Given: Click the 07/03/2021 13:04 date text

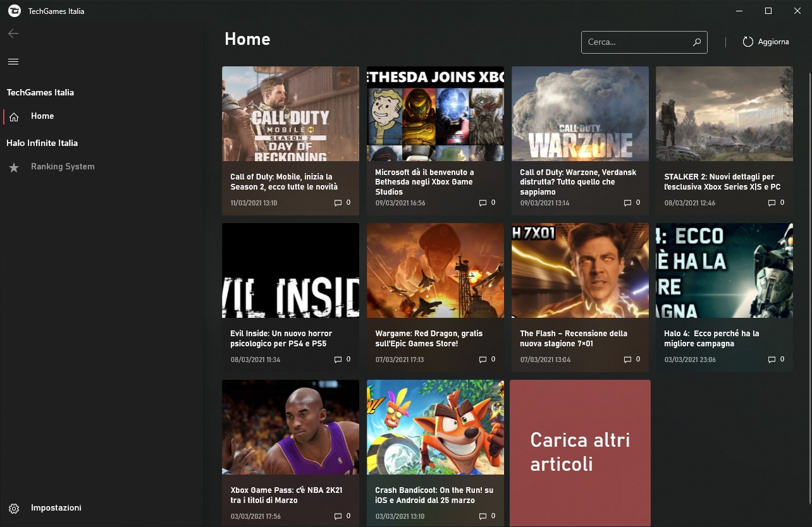Looking at the screenshot, I should [x=545, y=360].
